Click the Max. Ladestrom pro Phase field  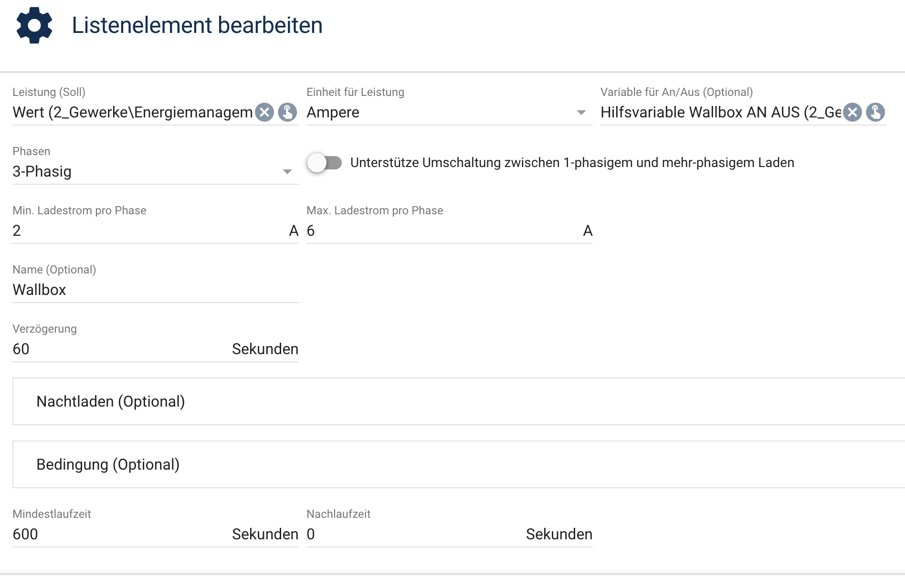pyautogui.click(x=450, y=231)
